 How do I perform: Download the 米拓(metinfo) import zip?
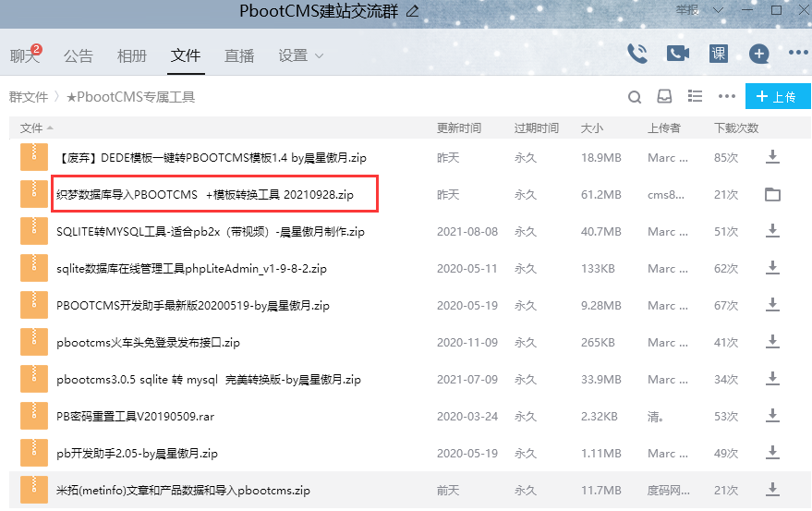pos(772,490)
